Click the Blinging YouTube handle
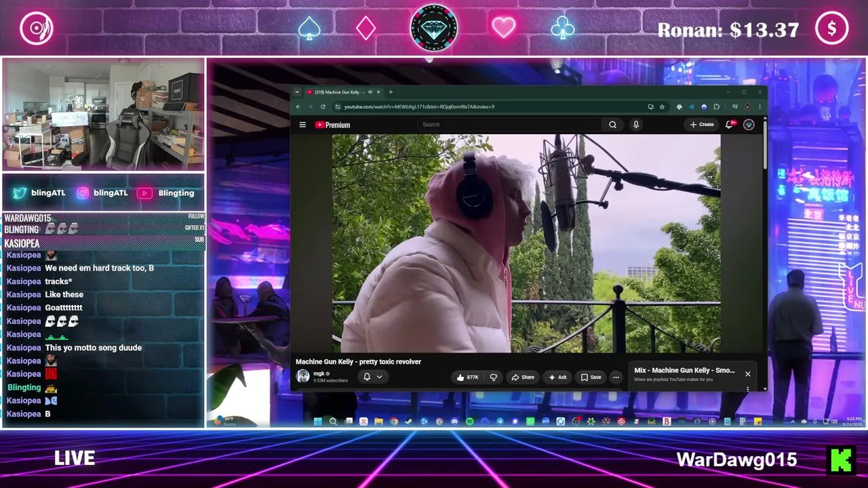The height and width of the screenshot is (488, 868). pyautogui.click(x=166, y=193)
